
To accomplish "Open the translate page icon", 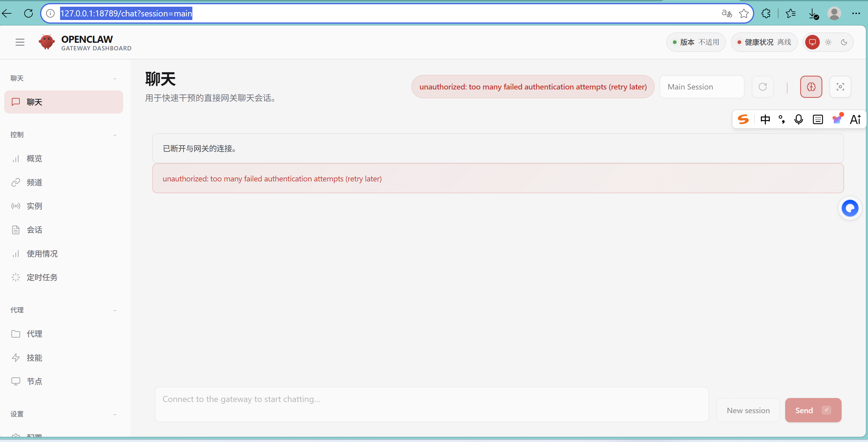I will [727, 13].
